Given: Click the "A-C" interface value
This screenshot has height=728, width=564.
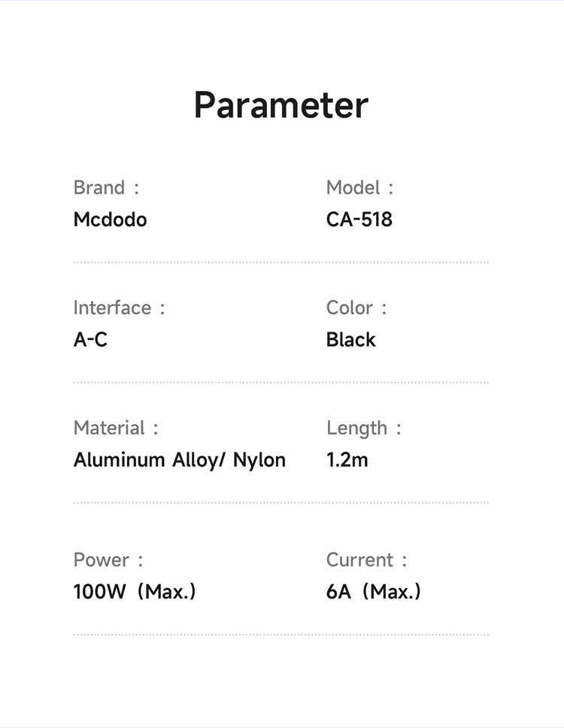Looking at the screenshot, I should click(x=90, y=340).
